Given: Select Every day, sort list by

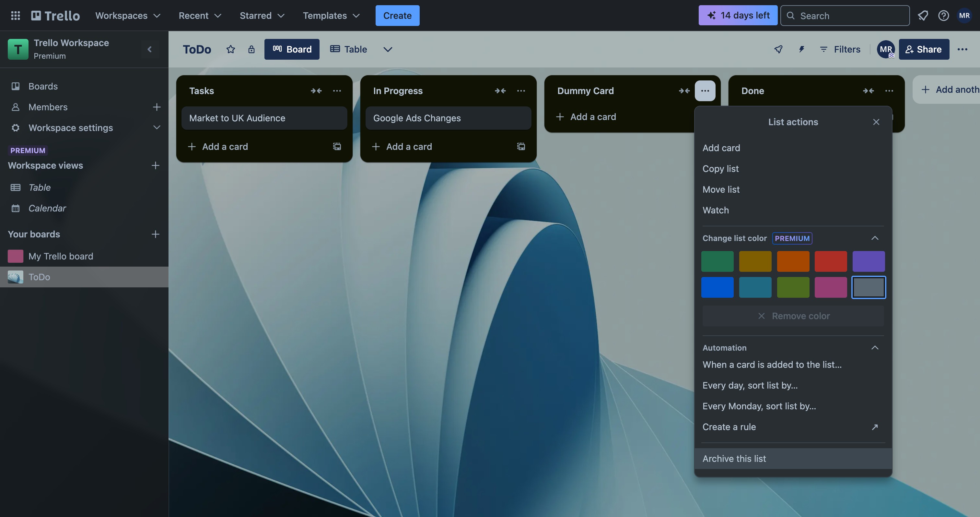Looking at the screenshot, I should coord(793,385).
